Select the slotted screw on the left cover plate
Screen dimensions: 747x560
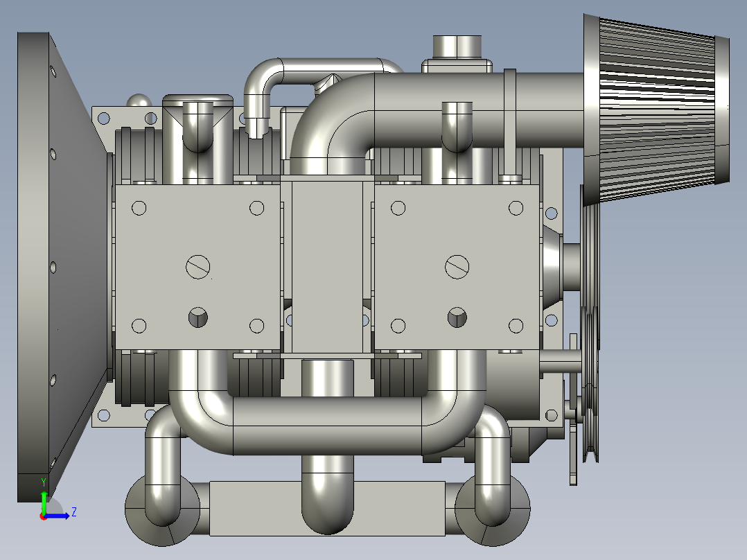pos(197,266)
